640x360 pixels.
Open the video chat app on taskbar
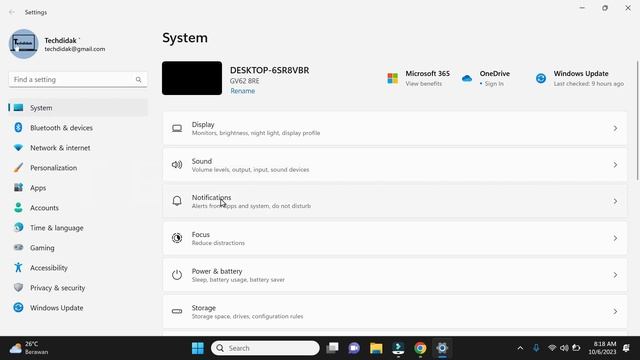(x=354, y=348)
